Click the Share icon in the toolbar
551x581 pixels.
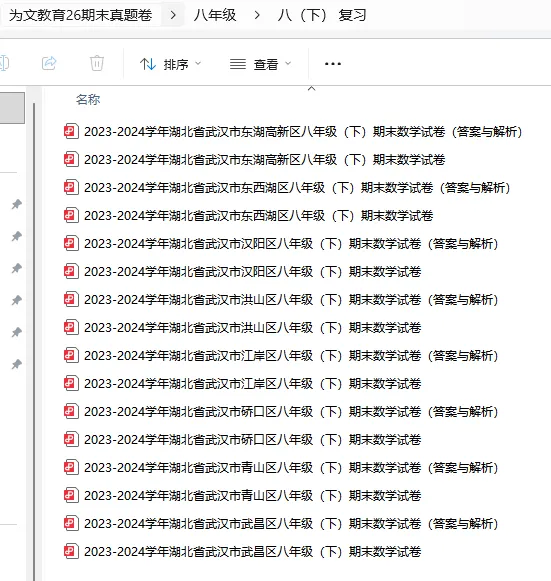(49, 63)
